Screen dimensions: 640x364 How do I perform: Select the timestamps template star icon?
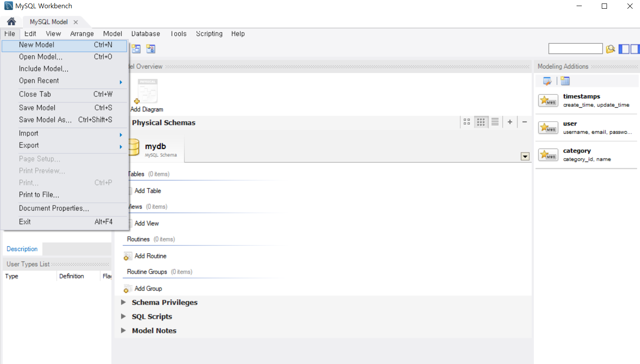click(x=548, y=100)
